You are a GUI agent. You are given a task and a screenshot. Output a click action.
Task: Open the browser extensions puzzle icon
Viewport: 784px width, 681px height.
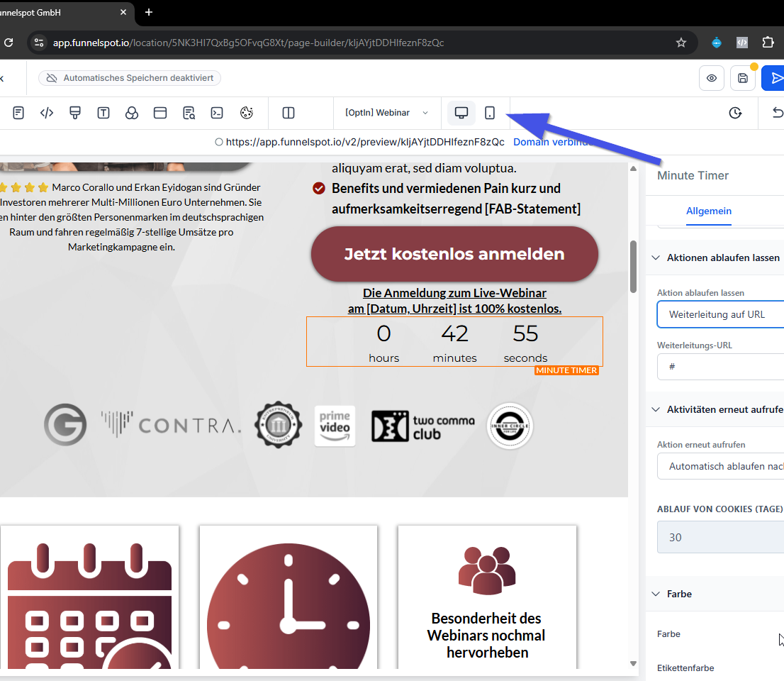coord(768,43)
